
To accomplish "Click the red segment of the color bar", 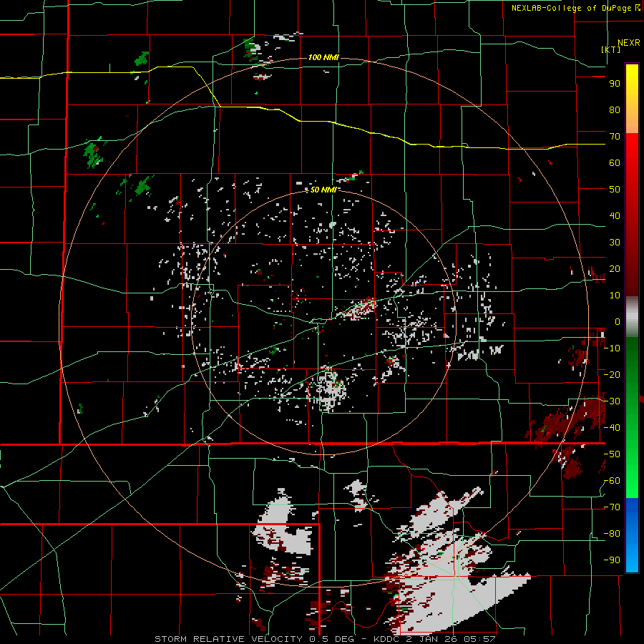I will (632, 215).
